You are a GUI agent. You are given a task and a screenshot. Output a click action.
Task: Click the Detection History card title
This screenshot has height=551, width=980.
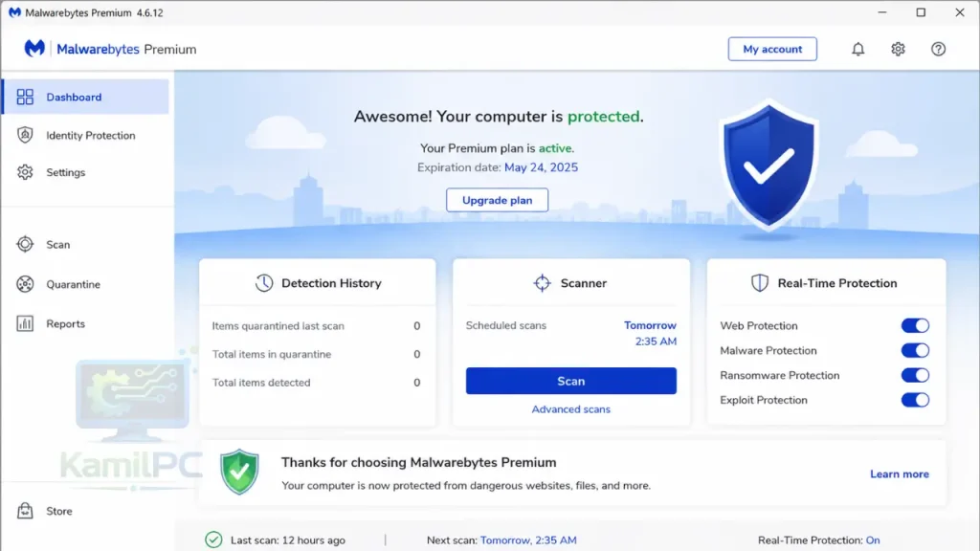[331, 283]
